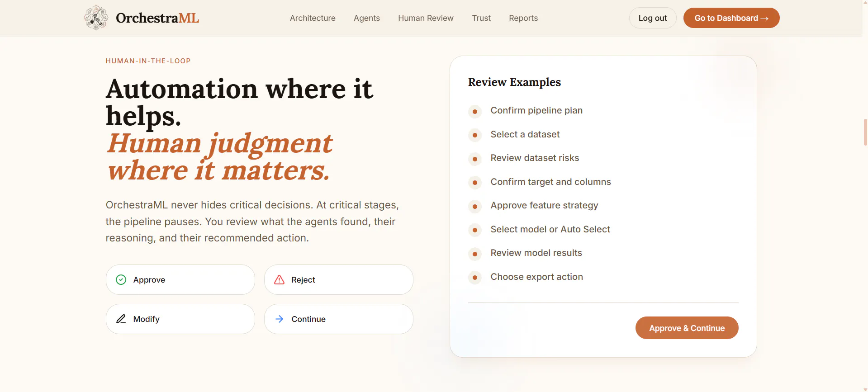Screen dimensions: 868x392
Task: Navigate to the Trust section
Action: tap(481, 18)
